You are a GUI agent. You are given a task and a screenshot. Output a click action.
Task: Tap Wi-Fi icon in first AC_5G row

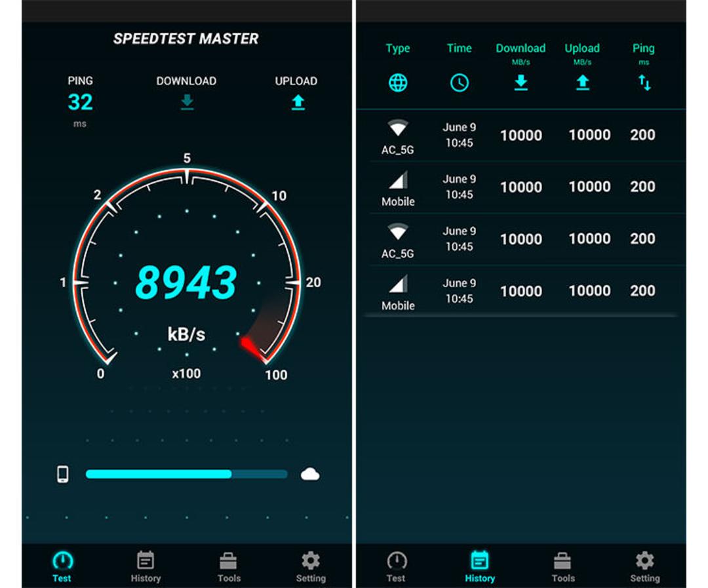pyautogui.click(x=398, y=127)
